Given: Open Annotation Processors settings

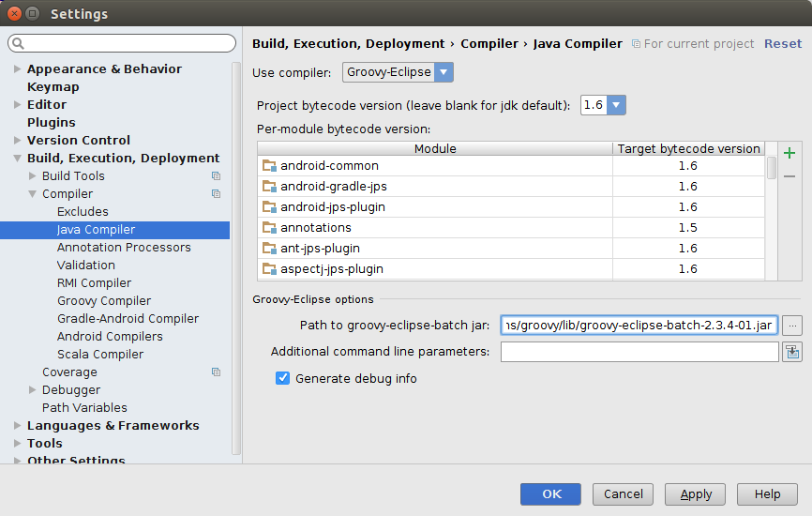Looking at the screenshot, I should [x=125, y=248].
